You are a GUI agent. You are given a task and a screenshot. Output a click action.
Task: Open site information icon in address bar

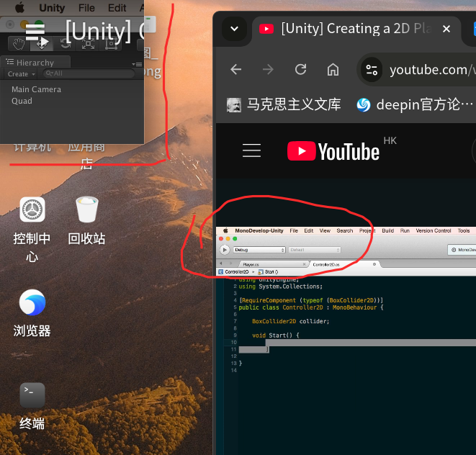[372, 70]
